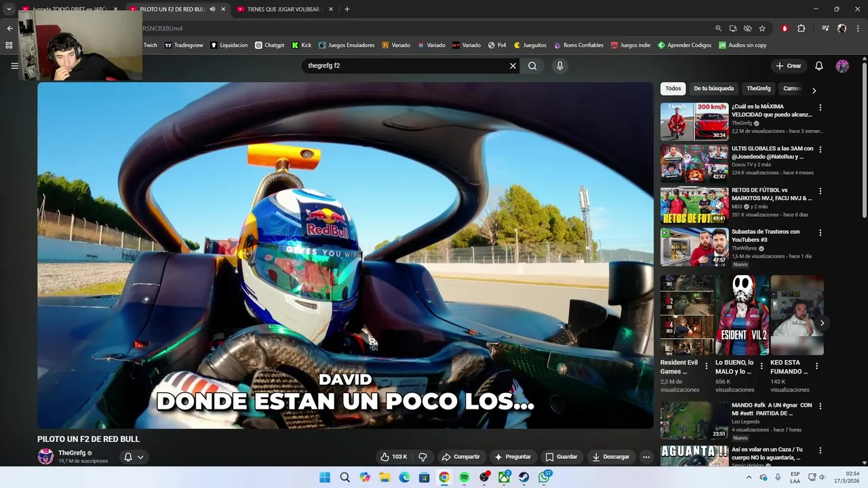Open the Juegos Emuladores bookmark folder

click(347, 45)
